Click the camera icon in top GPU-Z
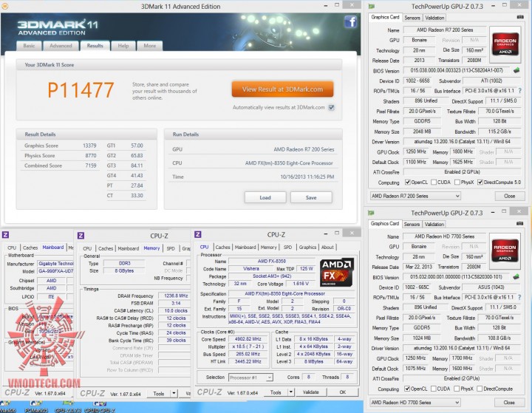Screen dimensions: 532x413 (x=519, y=17)
